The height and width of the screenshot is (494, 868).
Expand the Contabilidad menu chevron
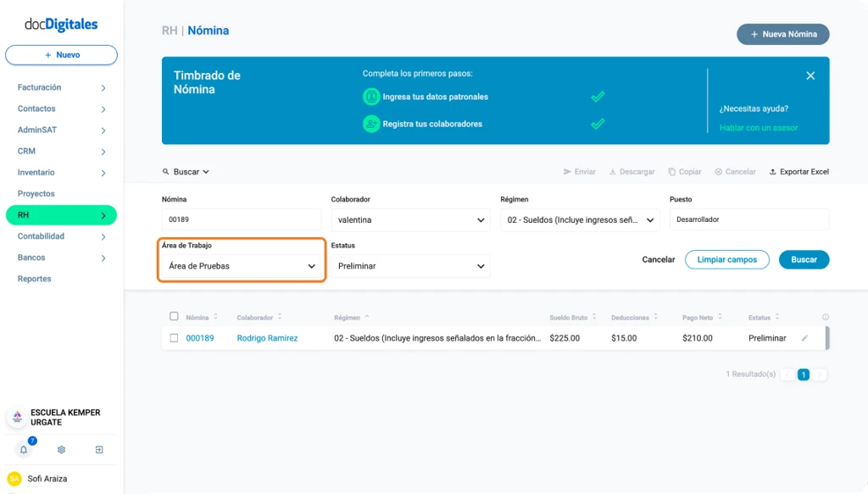coord(103,236)
